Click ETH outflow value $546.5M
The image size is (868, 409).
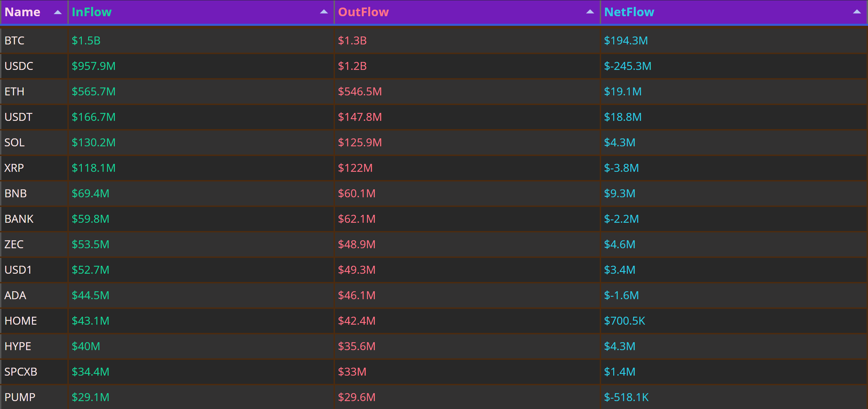pyautogui.click(x=360, y=92)
